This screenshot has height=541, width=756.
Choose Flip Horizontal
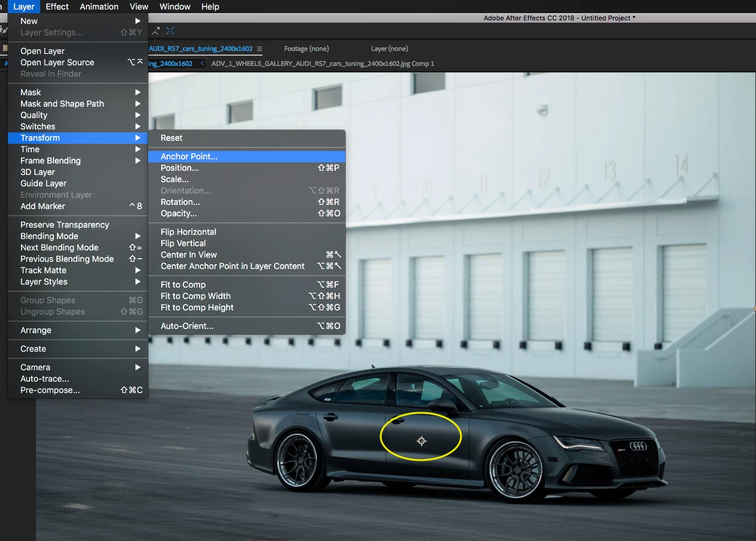[247, 232]
